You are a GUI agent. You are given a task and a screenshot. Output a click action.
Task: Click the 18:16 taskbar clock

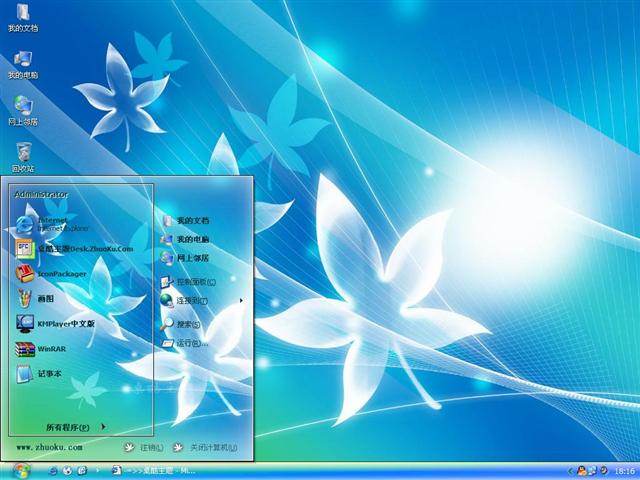[x=624, y=471]
